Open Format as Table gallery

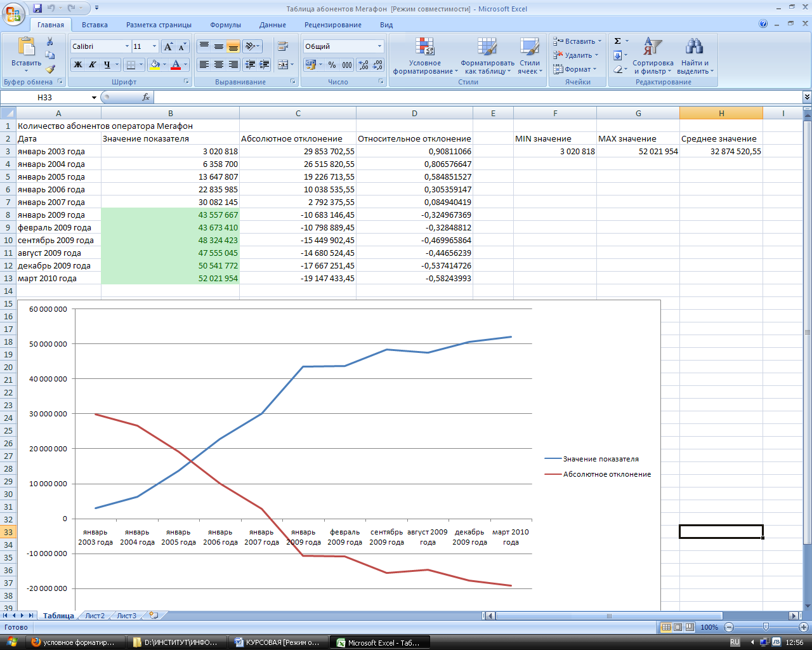(487, 56)
